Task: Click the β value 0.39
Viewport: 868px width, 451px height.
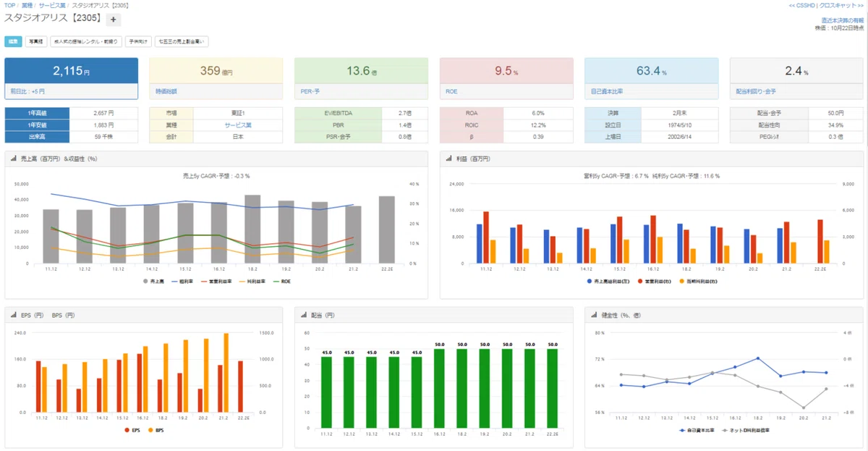Action: click(538, 136)
